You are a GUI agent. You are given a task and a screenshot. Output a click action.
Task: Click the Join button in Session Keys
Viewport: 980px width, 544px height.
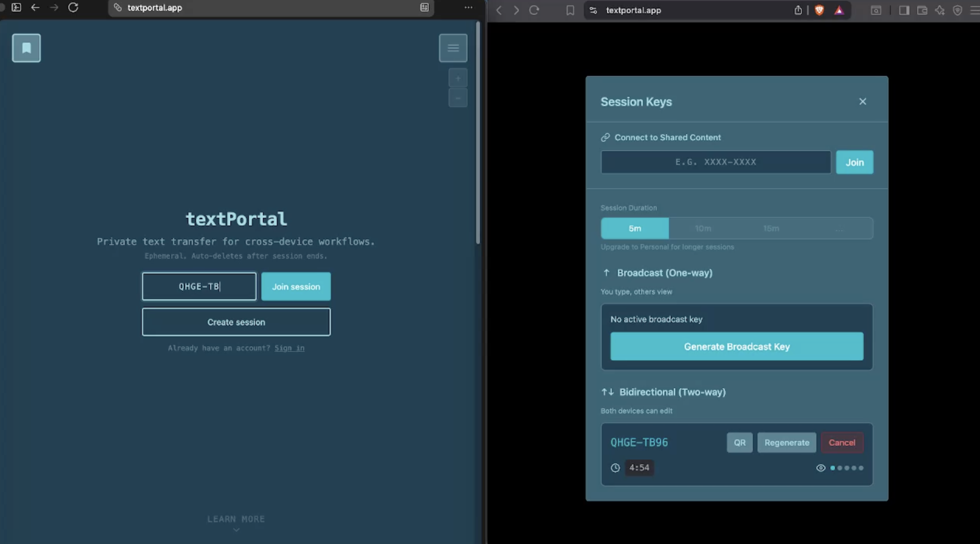[x=854, y=162]
